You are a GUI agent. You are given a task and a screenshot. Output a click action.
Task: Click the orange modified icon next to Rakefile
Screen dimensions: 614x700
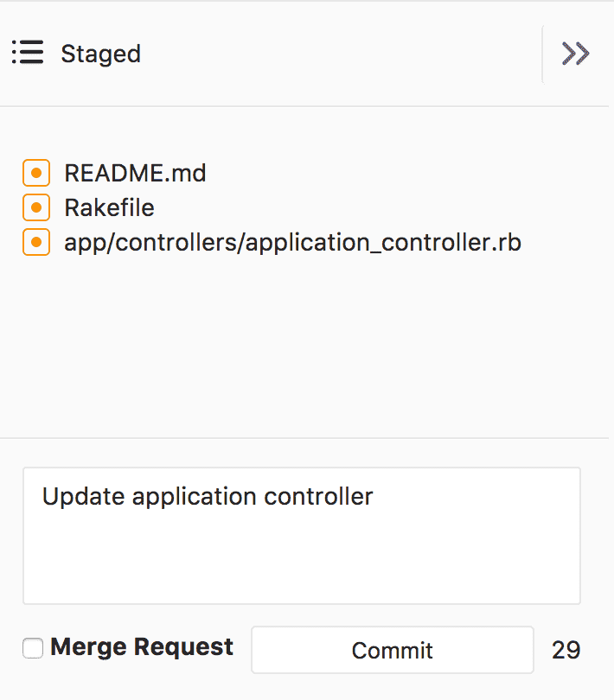(x=35, y=207)
